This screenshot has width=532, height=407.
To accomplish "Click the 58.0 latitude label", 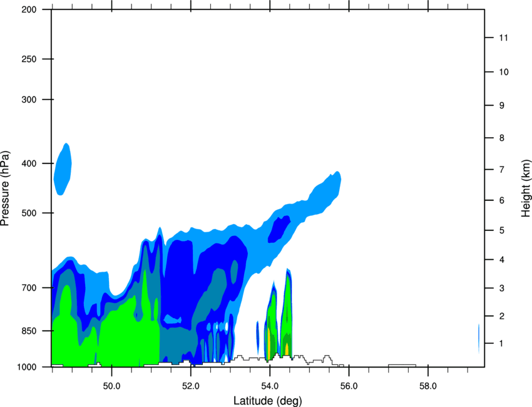I will click(428, 386).
